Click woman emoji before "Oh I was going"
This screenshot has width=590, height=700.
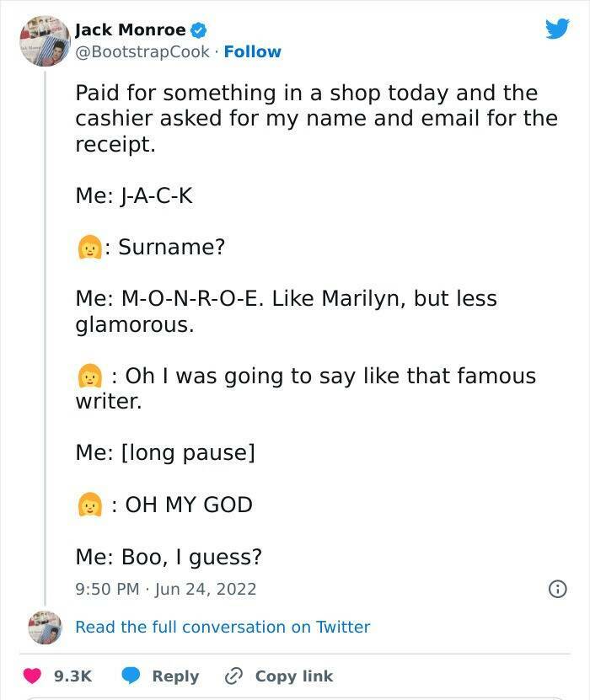pyautogui.click(x=88, y=376)
